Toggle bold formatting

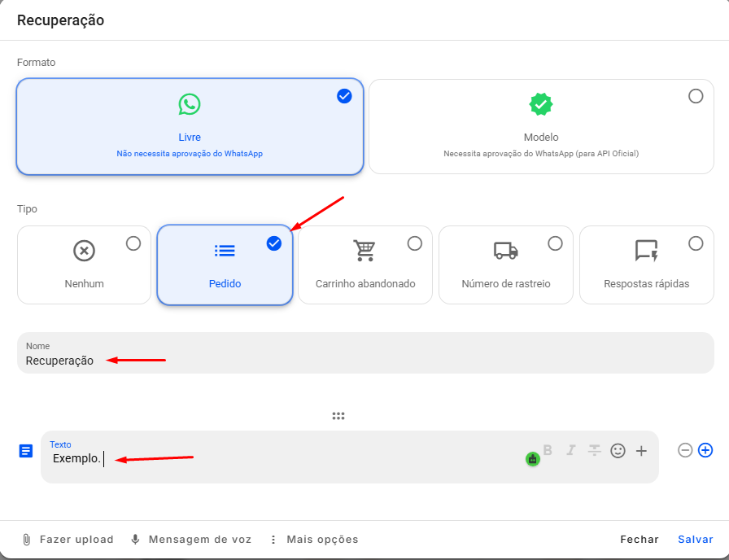(548, 450)
